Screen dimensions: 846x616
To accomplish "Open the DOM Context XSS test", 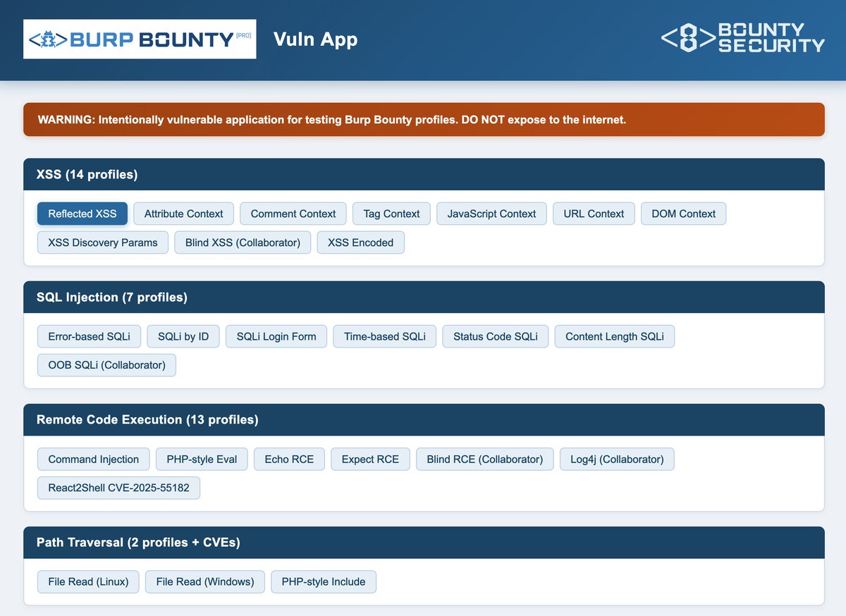I will 683,214.
